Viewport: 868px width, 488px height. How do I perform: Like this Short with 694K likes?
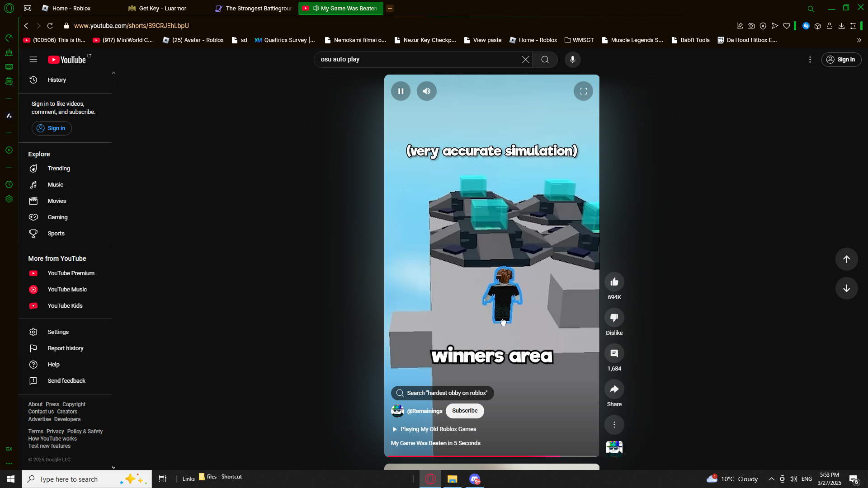(614, 282)
